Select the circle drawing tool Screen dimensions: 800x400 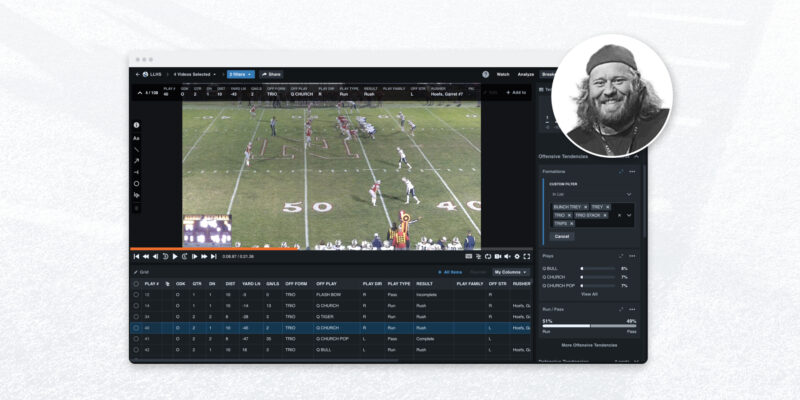[x=136, y=184]
